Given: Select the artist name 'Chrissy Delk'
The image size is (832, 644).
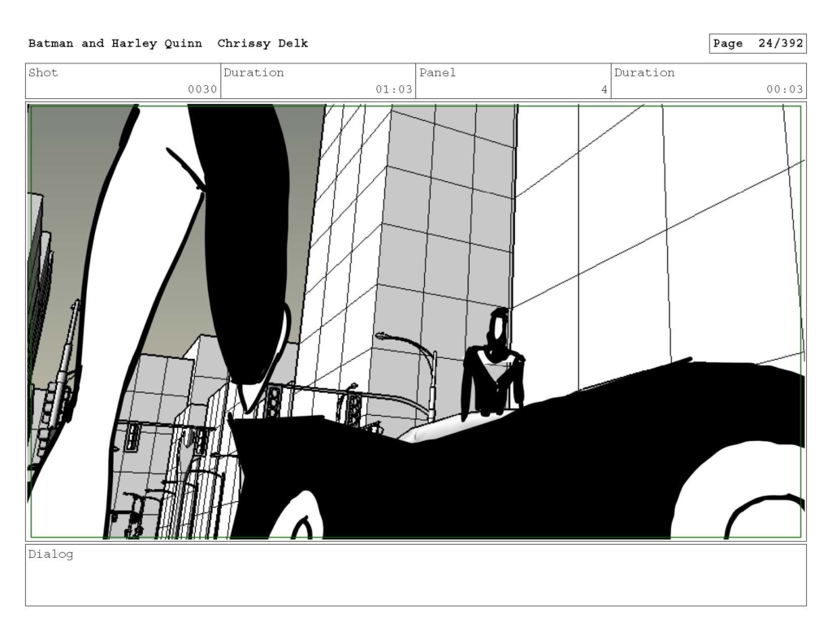Looking at the screenshot, I should 262,44.
